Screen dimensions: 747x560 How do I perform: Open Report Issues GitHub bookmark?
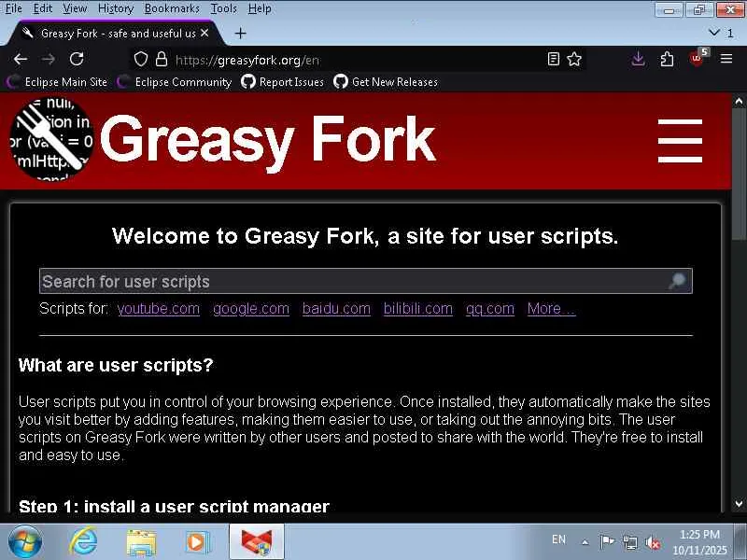point(282,82)
